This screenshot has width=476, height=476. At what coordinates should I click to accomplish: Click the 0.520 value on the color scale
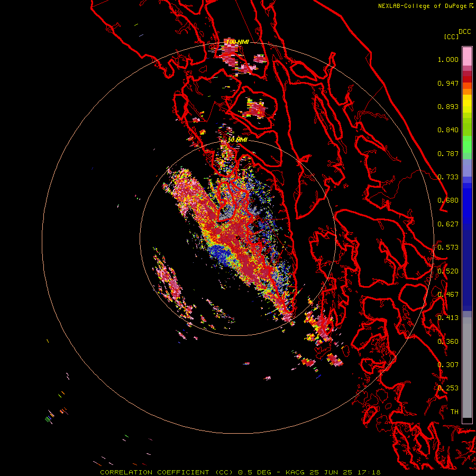pyautogui.click(x=448, y=271)
